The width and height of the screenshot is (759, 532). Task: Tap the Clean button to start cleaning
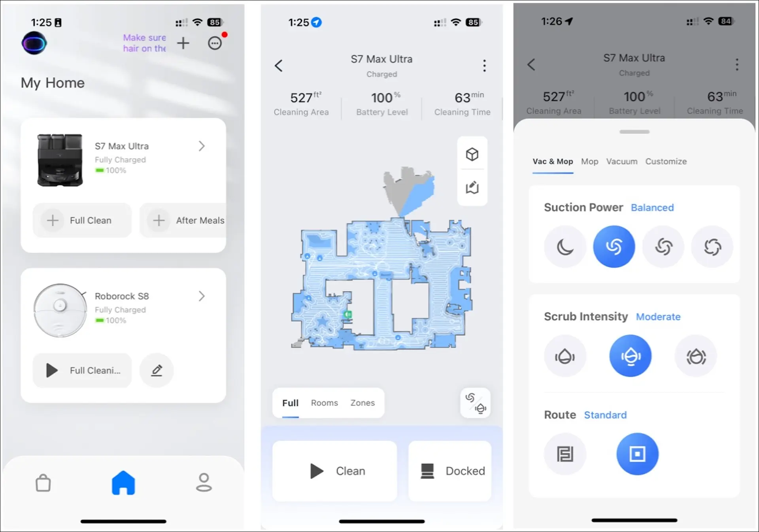click(x=334, y=470)
